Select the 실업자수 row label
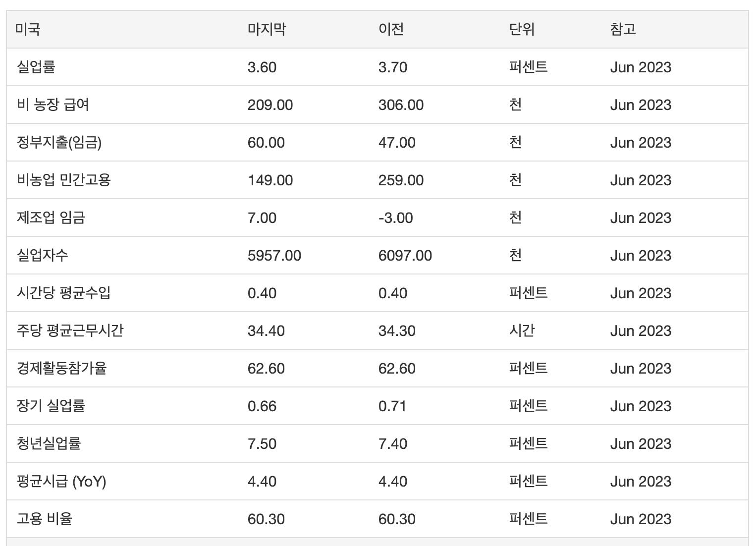 pos(42,255)
